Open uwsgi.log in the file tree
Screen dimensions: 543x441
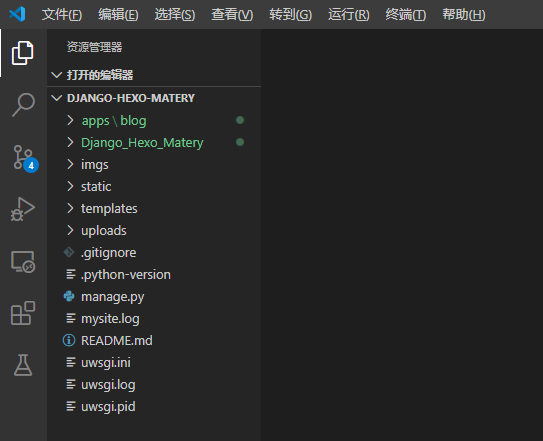pyautogui.click(x=108, y=385)
